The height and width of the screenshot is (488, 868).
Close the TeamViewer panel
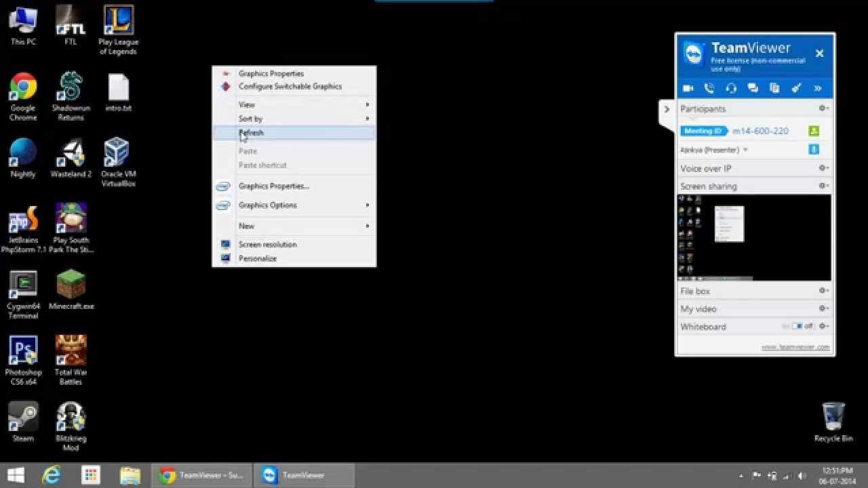(x=819, y=54)
